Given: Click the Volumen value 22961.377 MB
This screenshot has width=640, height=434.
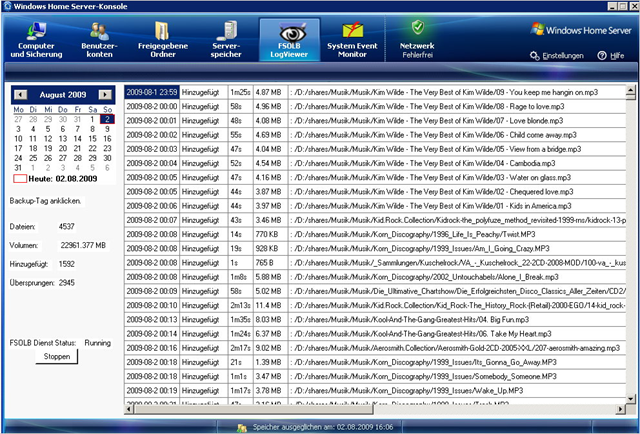Looking at the screenshot, I should tap(83, 245).
